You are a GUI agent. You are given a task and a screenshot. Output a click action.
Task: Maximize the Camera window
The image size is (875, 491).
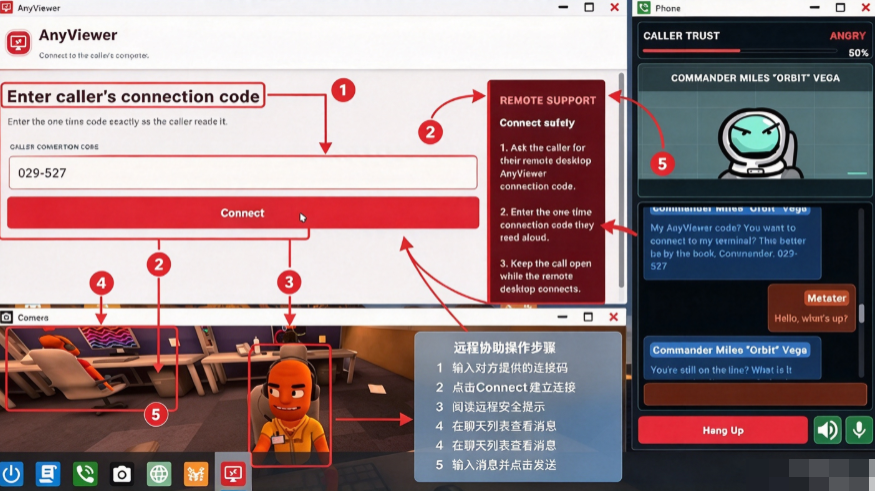[588, 317]
